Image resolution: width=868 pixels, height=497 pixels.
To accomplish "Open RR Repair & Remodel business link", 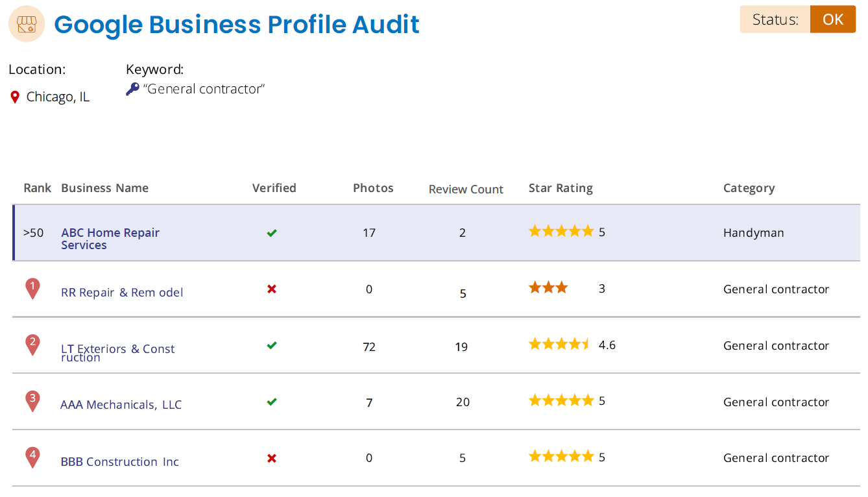I will pos(122,293).
